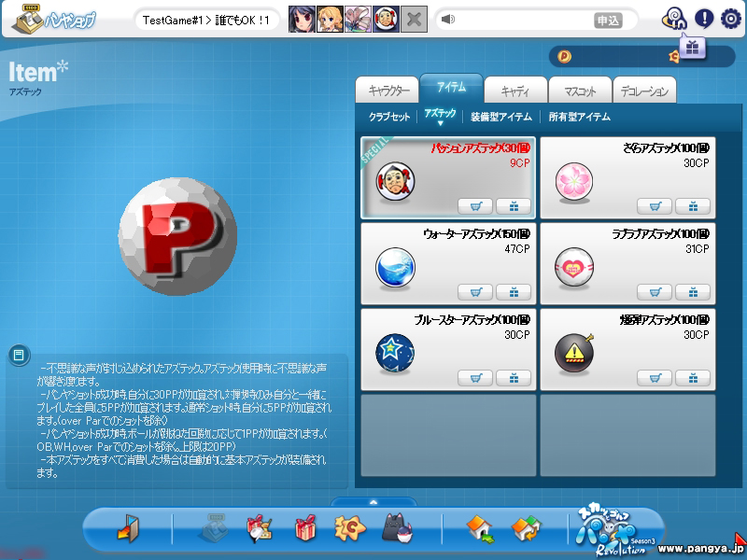Add 爆弾アズテック to shopping cart
This screenshot has width=747, height=560.
coord(655,377)
